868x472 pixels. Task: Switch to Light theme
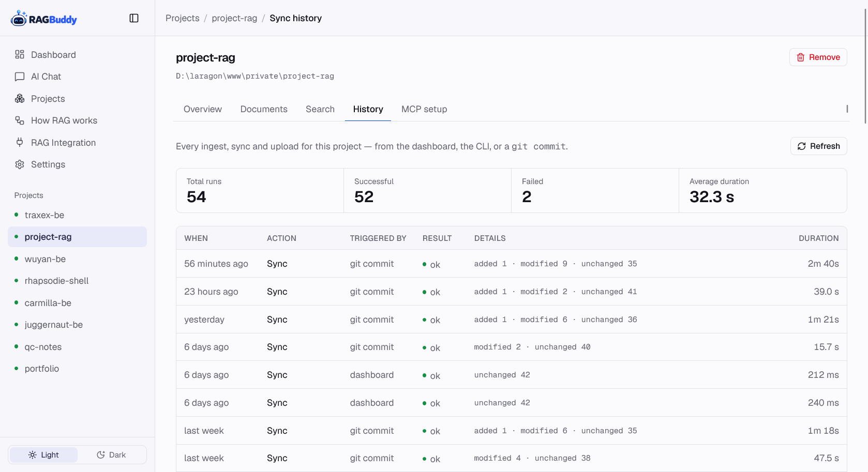pos(44,455)
